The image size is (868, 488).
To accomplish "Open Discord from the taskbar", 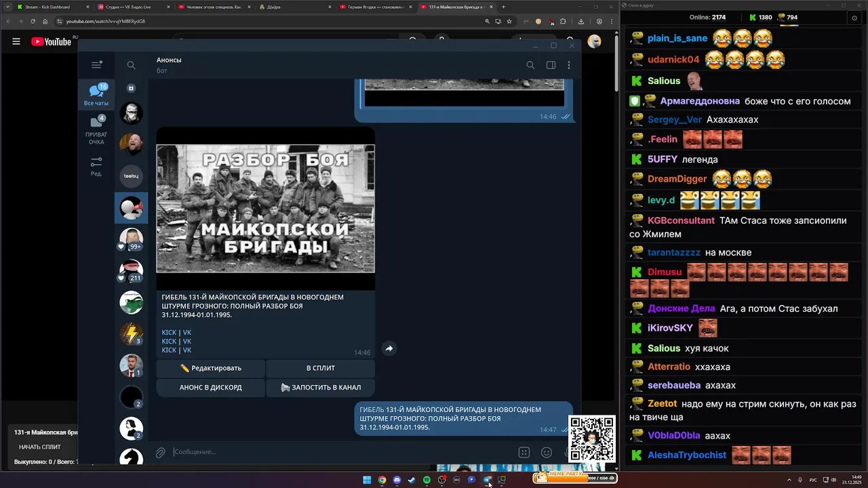I will pyautogui.click(x=397, y=480).
